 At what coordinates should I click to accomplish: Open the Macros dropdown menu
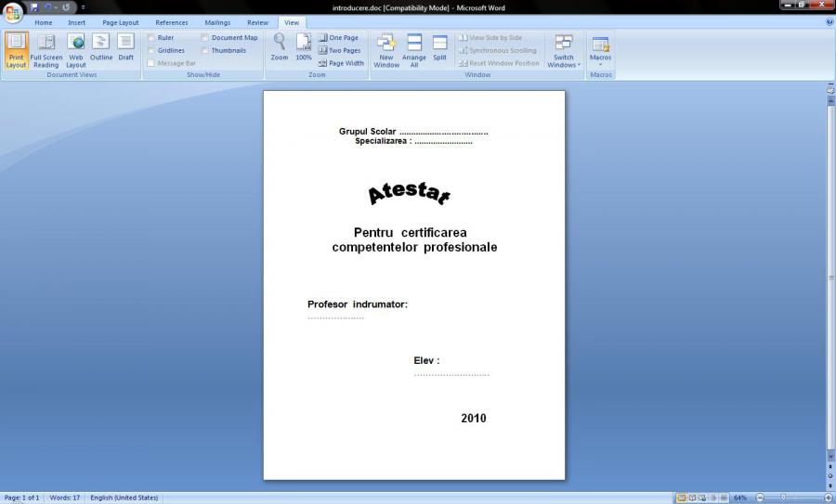[x=600, y=50]
